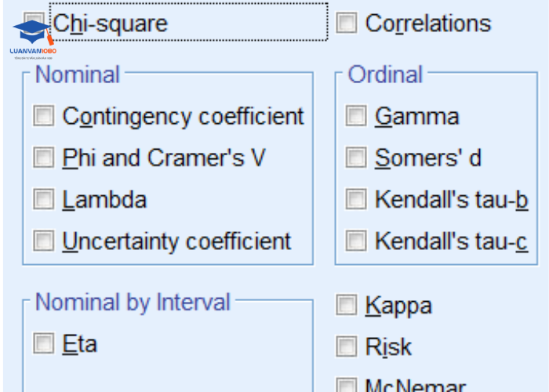Enable Kendall's tau-b checkbox
Image resolution: width=549 pixels, height=392 pixels.
(x=357, y=199)
